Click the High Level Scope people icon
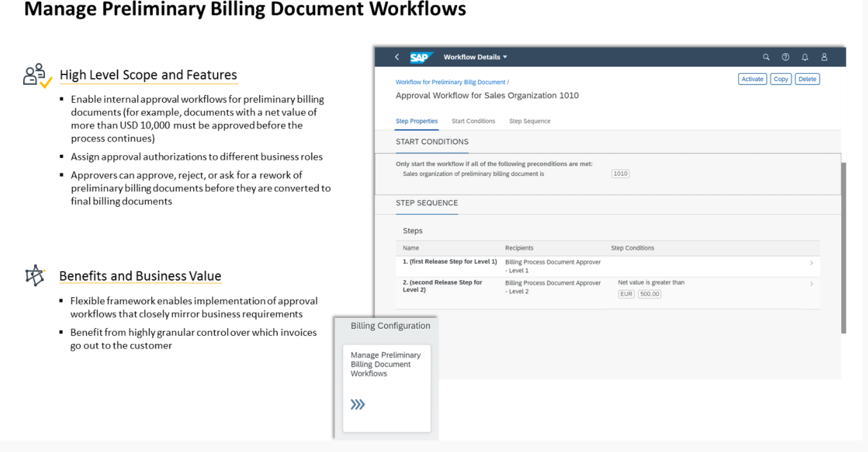The image size is (868, 452). (38, 75)
